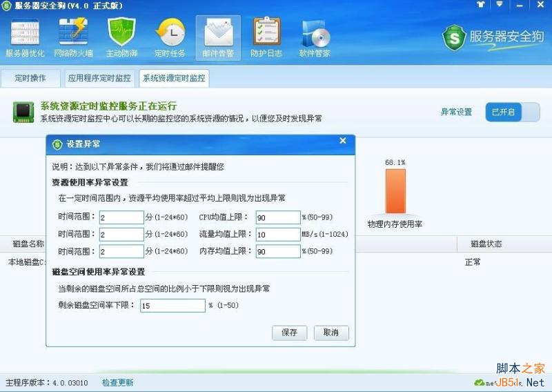Click the orange 物理内存使用率 bar
The image size is (552, 392).
[x=395, y=191]
